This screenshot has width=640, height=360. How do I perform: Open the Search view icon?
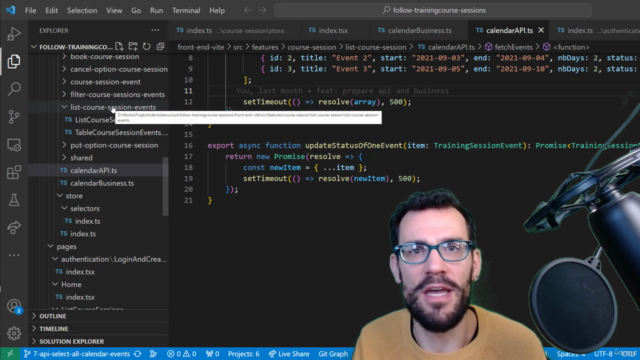click(x=13, y=89)
